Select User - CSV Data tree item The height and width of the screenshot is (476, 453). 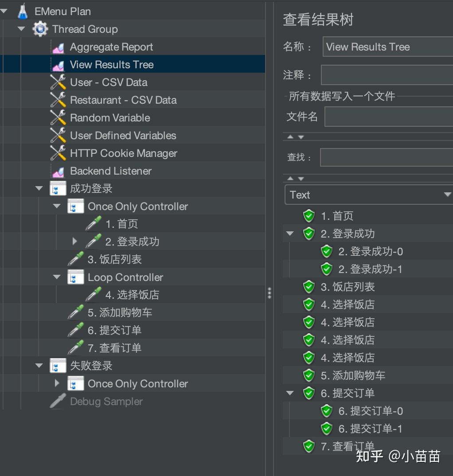109,82
